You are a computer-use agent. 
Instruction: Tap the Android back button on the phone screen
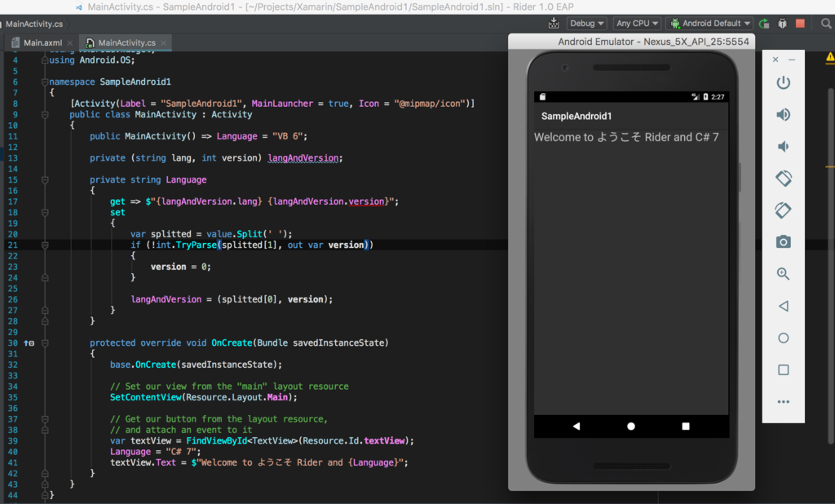577,427
